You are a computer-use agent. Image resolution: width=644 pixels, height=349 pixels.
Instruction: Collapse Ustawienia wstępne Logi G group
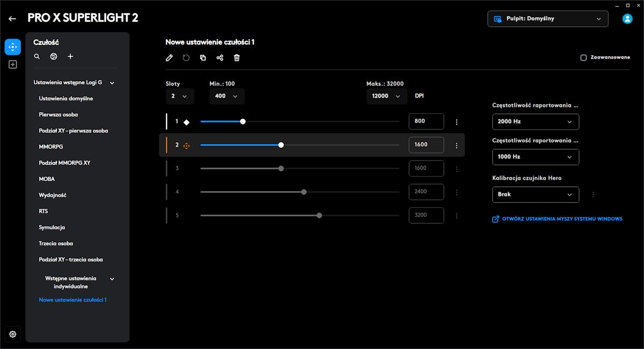coord(112,83)
